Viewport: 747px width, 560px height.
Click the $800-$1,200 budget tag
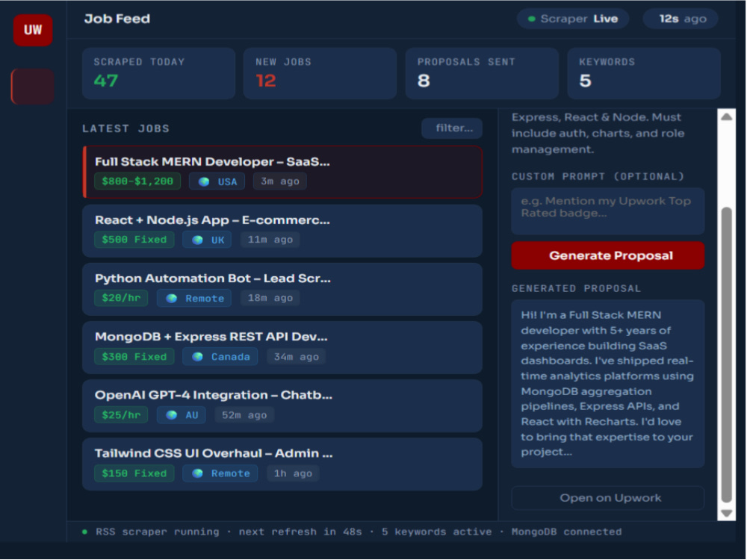(137, 181)
